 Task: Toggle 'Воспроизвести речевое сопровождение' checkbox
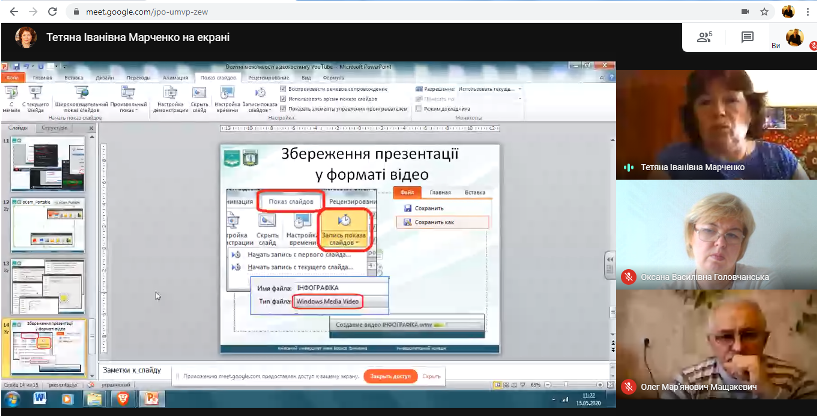pyautogui.click(x=283, y=90)
